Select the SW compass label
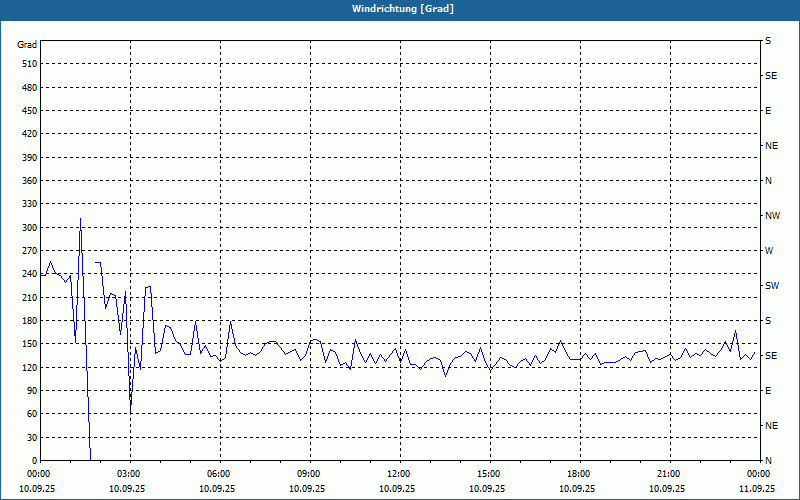This screenshot has height=500, width=800. point(772,286)
